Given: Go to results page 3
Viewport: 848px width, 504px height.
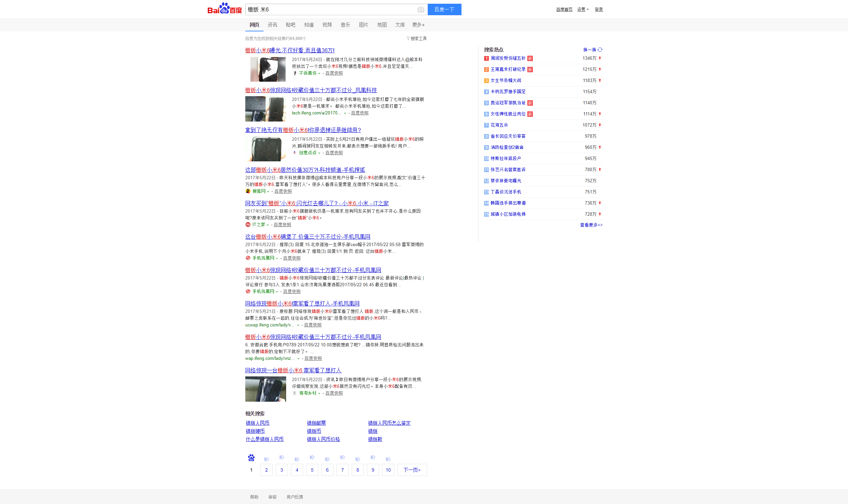Looking at the screenshot, I should [x=282, y=470].
